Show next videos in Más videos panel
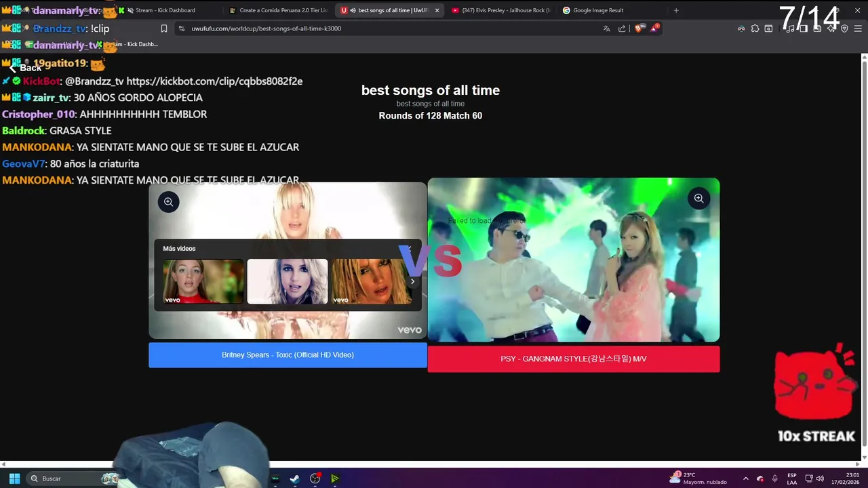The width and height of the screenshot is (868, 488). tap(412, 281)
